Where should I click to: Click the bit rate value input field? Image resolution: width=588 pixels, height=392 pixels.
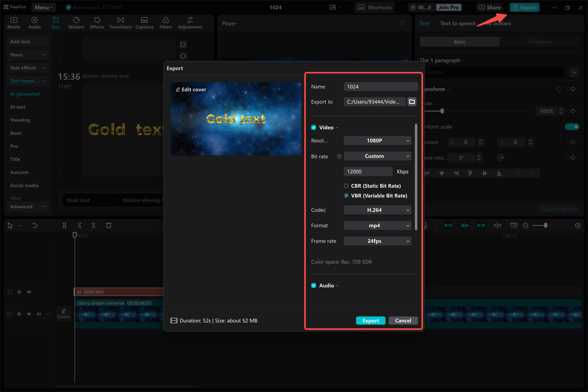367,171
